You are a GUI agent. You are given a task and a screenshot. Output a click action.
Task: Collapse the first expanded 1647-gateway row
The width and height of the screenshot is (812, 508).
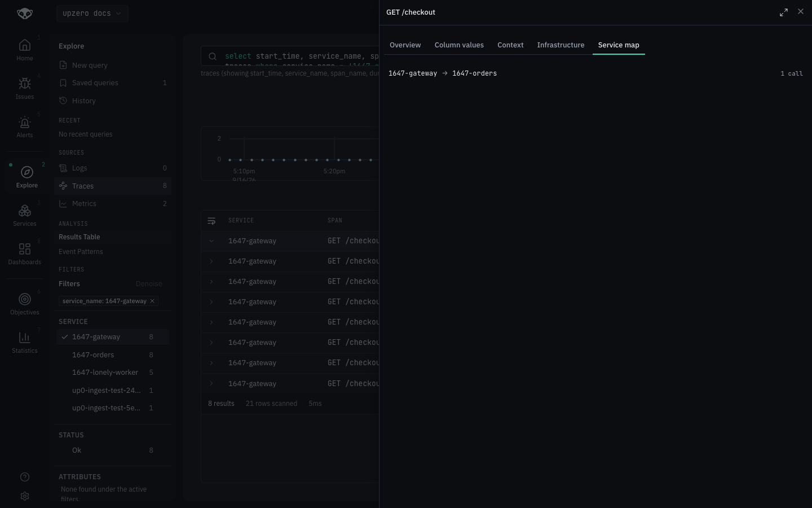point(211,241)
